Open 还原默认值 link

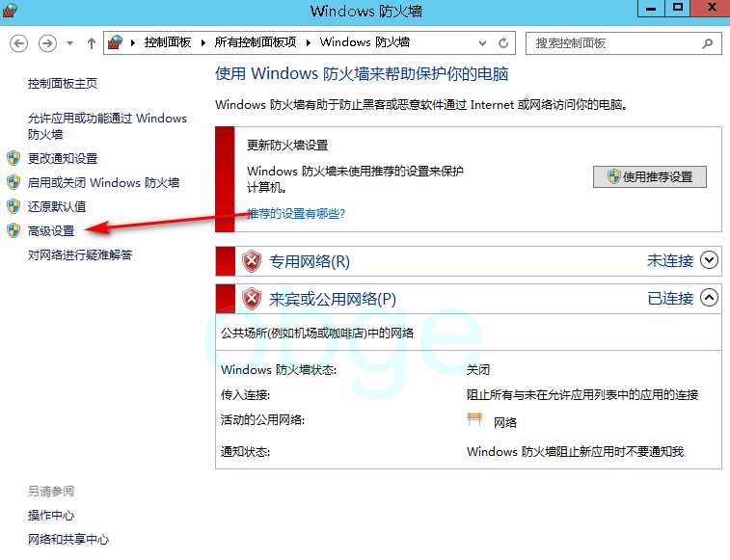tap(57, 206)
